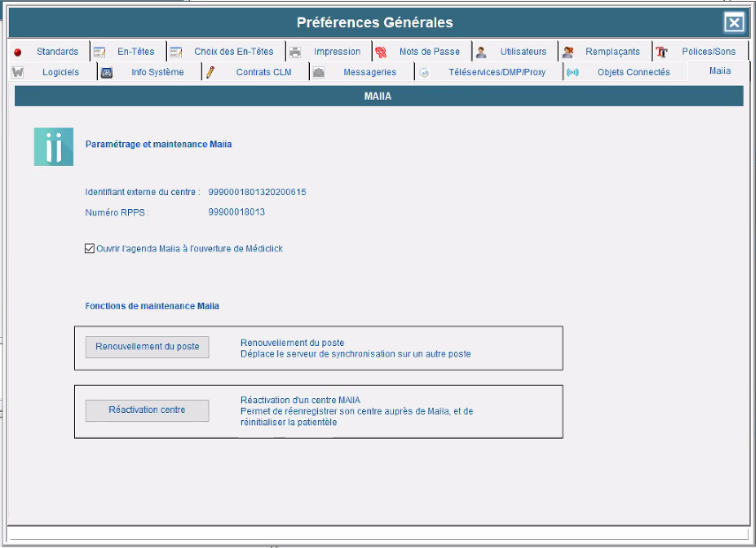Select the Téléservices/DMP/Proxy tab
The height and width of the screenshot is (548, 756).
(x=496, y=72)
